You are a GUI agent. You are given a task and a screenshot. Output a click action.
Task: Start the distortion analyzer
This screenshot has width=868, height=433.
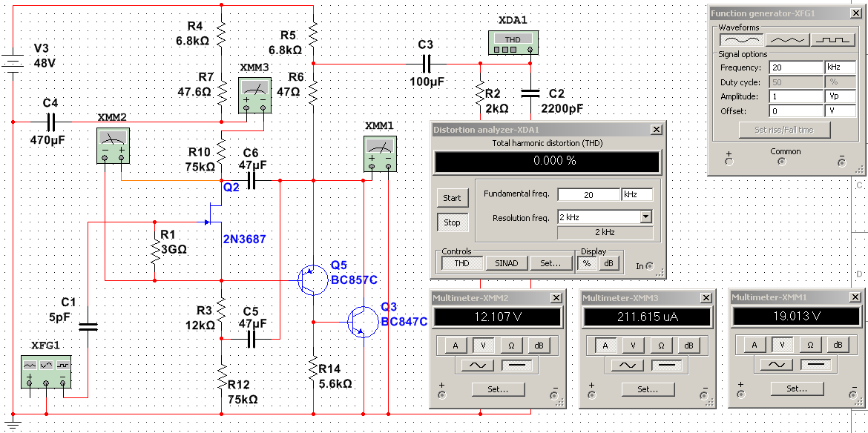452,198
